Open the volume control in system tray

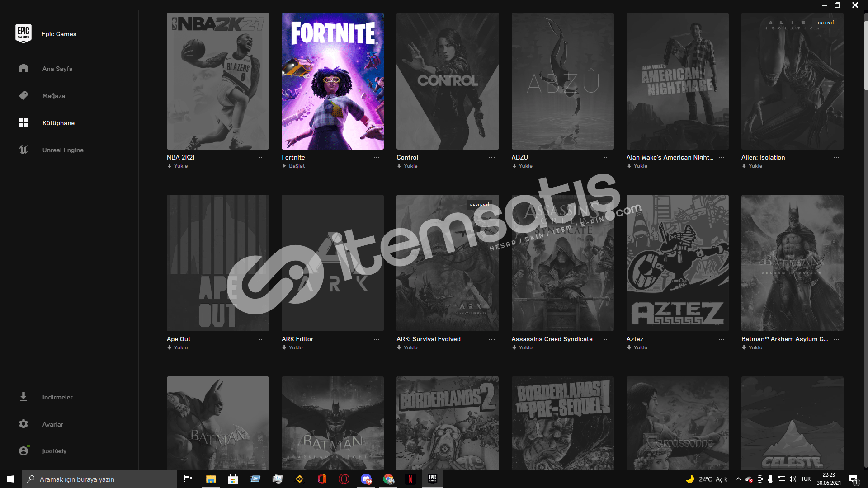[x=793, y=479]
